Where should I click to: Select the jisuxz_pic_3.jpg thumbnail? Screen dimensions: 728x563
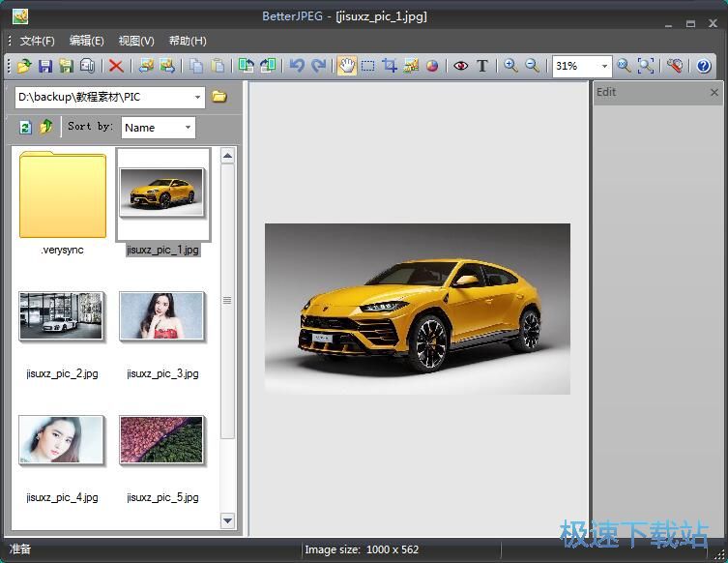[x=161, y=317]
